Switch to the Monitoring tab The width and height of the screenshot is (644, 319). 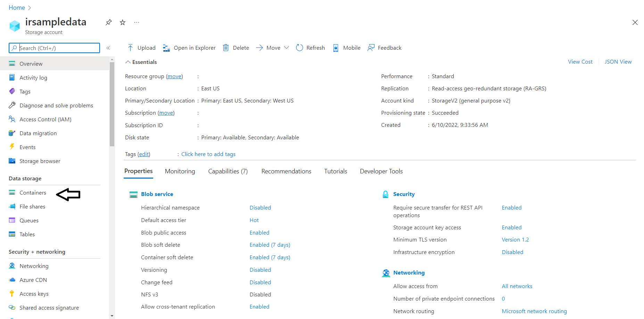[x=180, y=171]
